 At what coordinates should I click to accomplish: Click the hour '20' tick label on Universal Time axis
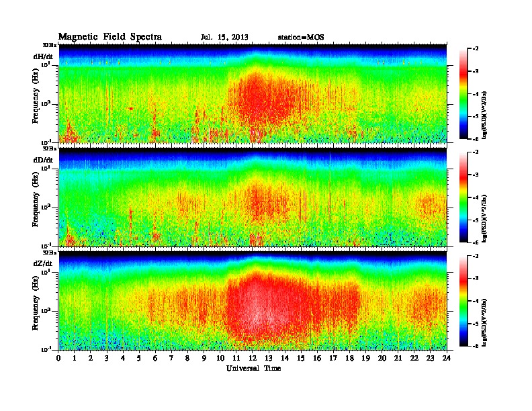[382, 359]
